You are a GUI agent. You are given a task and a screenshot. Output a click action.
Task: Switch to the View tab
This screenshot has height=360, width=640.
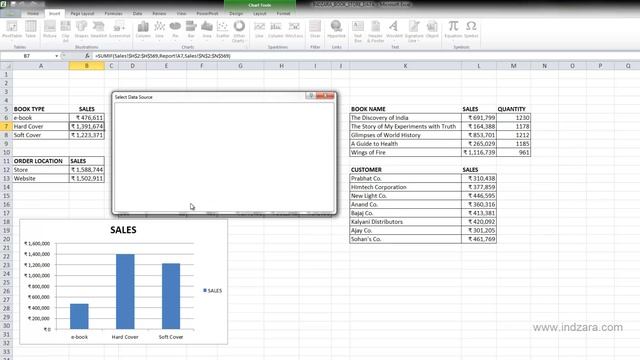pyautogui.click(x=181, y=13)
